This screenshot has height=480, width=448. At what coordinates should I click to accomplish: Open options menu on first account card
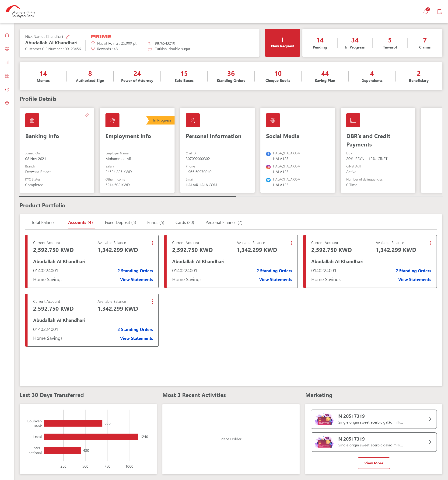pyautogui.click(x=152, y=243)
